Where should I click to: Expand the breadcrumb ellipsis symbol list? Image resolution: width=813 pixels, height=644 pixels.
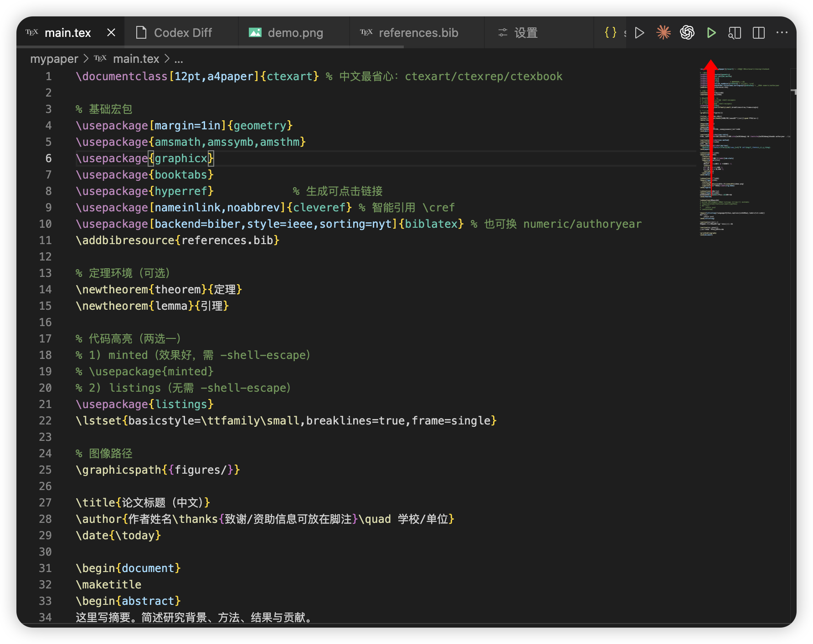(x=179, y=59)
